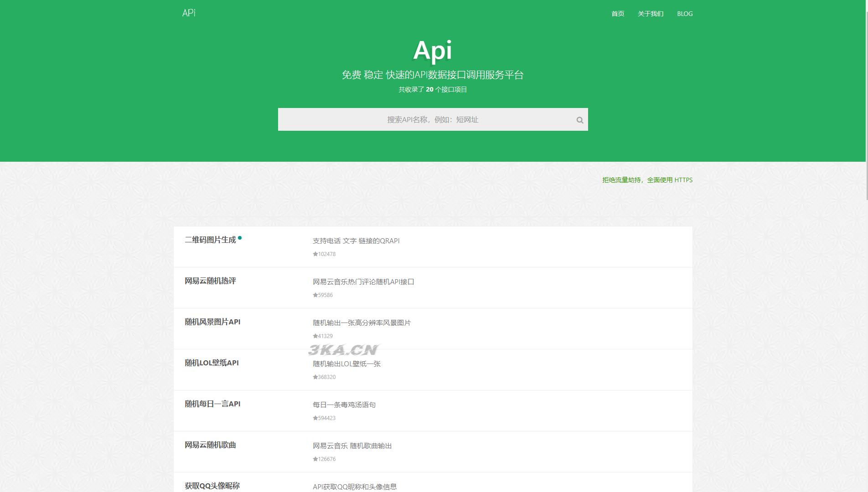
Task: Click description 支持电话 文字 链接的QRAPI
Action: 356,241
